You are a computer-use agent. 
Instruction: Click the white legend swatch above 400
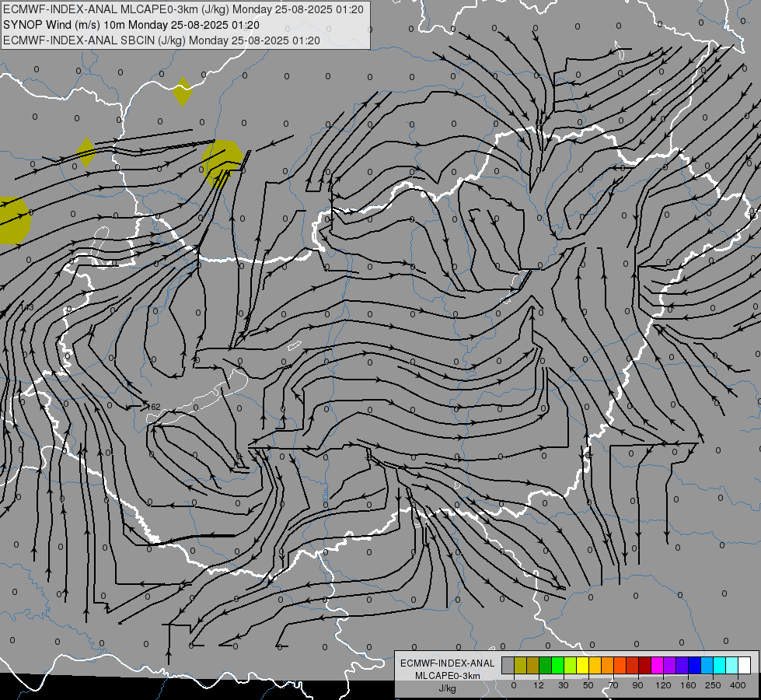point(744,665)
